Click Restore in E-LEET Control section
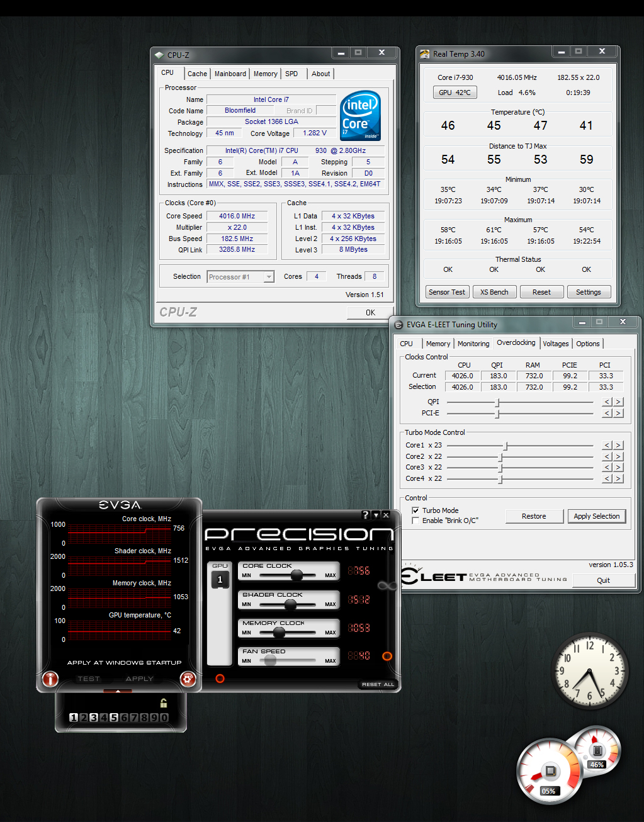This screenshot has height=822, width=644. tap(534, 516)
